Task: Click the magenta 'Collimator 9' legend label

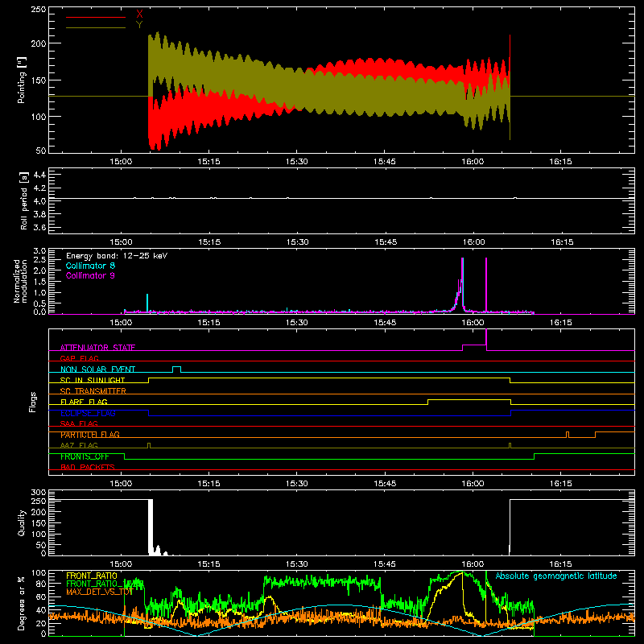Action: 90,275
